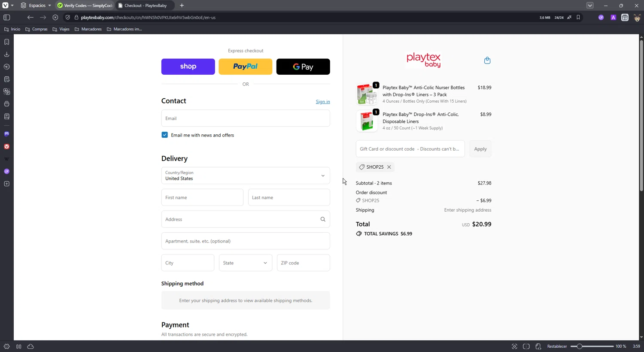Toggle tab tiling in status bar
The image size is (644, 352).
[x=526, y=346]
